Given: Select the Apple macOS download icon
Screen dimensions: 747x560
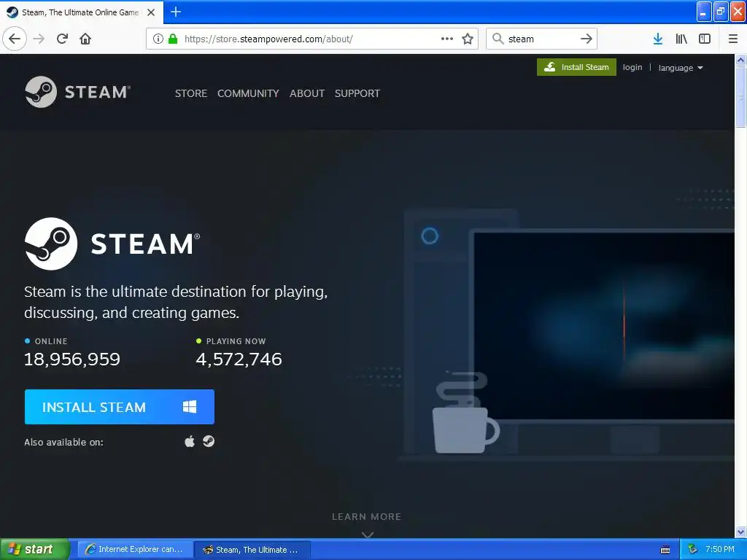Looking at the screenshot, I should [x=190, y=441].
